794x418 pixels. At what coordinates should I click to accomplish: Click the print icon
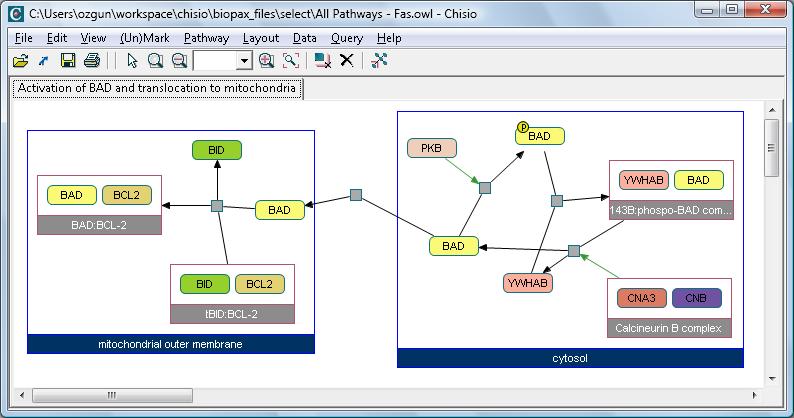[92, 61]
